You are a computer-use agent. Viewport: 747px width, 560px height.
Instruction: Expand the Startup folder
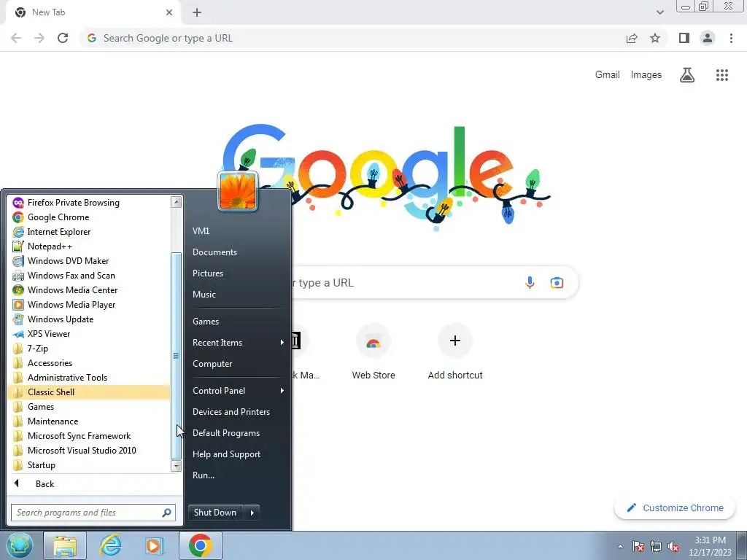[x=88, y=465]
